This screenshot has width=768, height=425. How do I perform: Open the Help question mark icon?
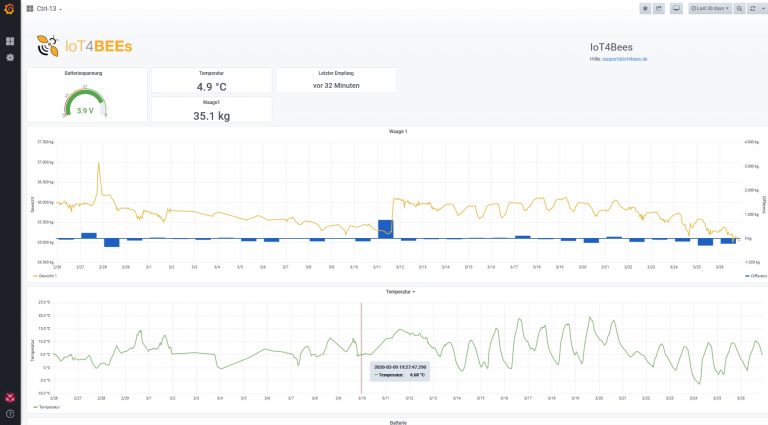(10, 414)
